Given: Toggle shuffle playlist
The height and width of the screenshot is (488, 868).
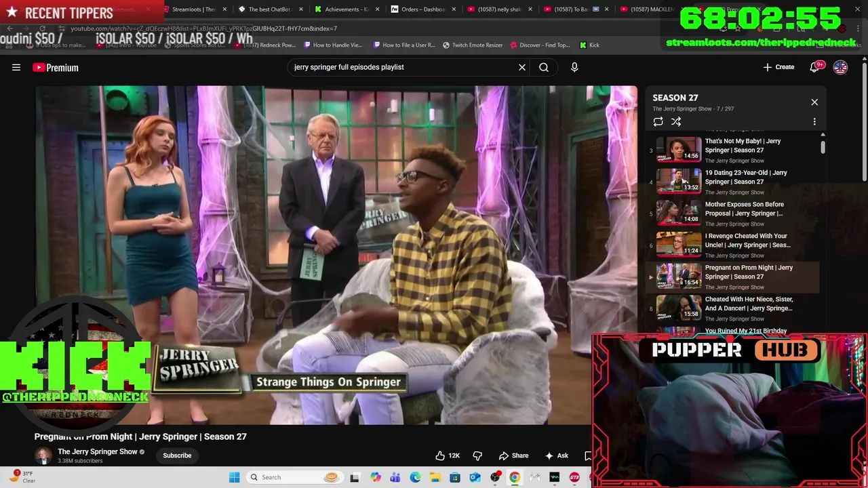Looking at the screenshot, I should (x=676, y=121).
